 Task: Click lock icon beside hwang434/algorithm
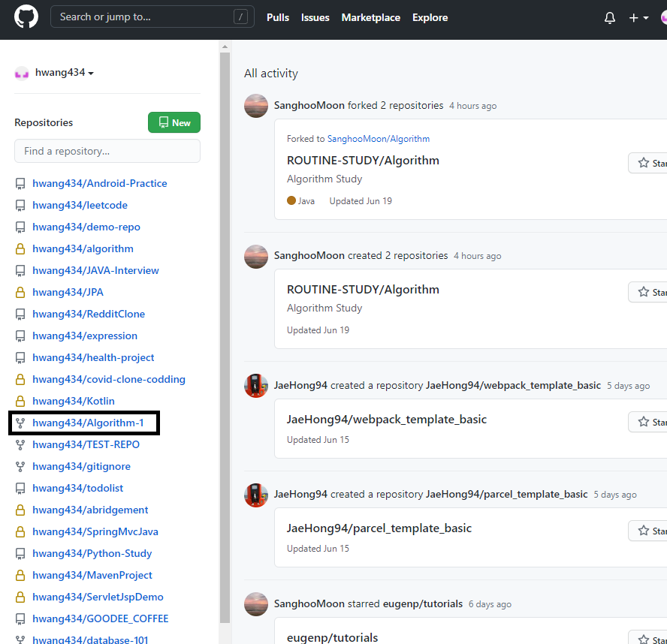tap(20, 248)
